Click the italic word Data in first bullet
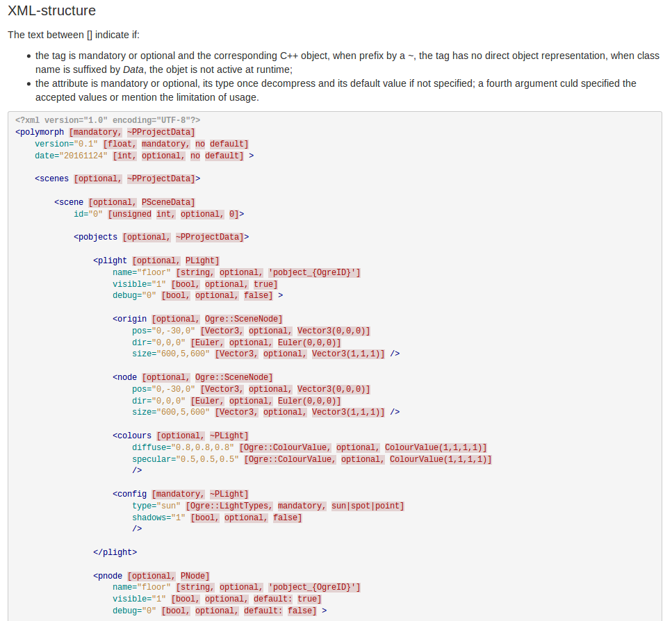This screenshot has height=621, width=672. click(x=134, y=69)
